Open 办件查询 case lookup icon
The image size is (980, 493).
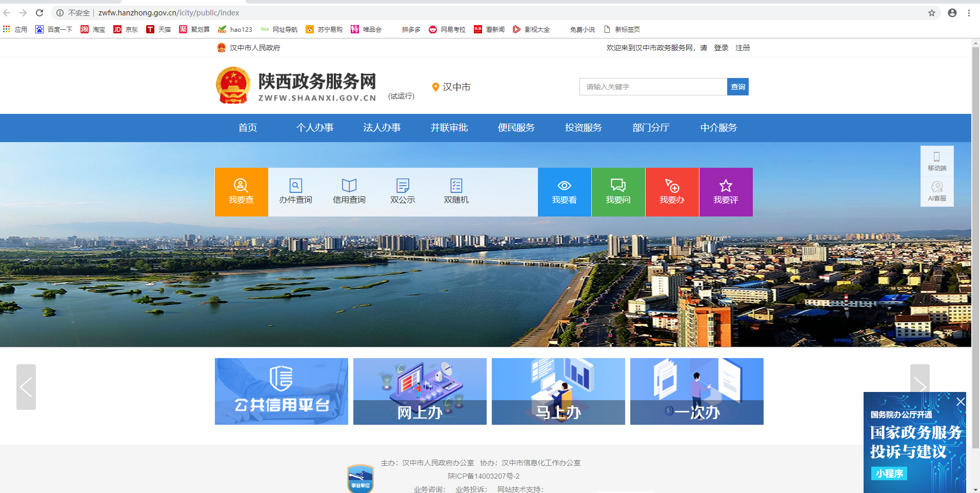295,191
